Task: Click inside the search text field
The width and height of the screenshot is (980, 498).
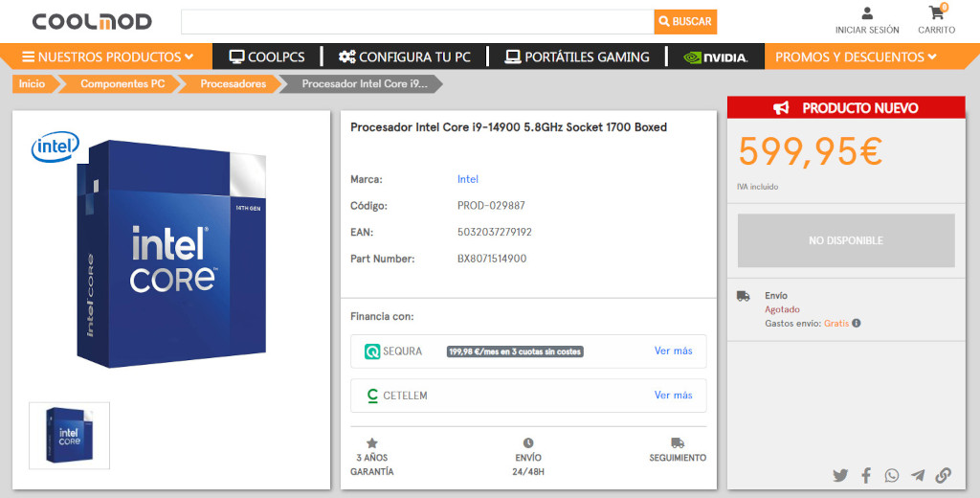Action: (416, 22)
